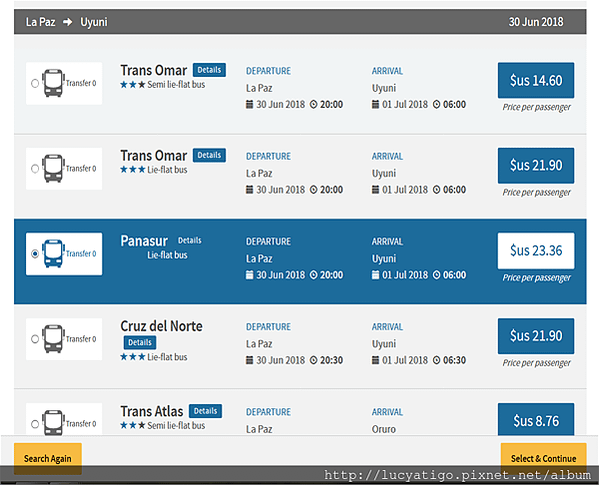Select the Trans Atlas radio button
Image resolution: width=599 pixels, height=485 pixels.
coord(35,424)
